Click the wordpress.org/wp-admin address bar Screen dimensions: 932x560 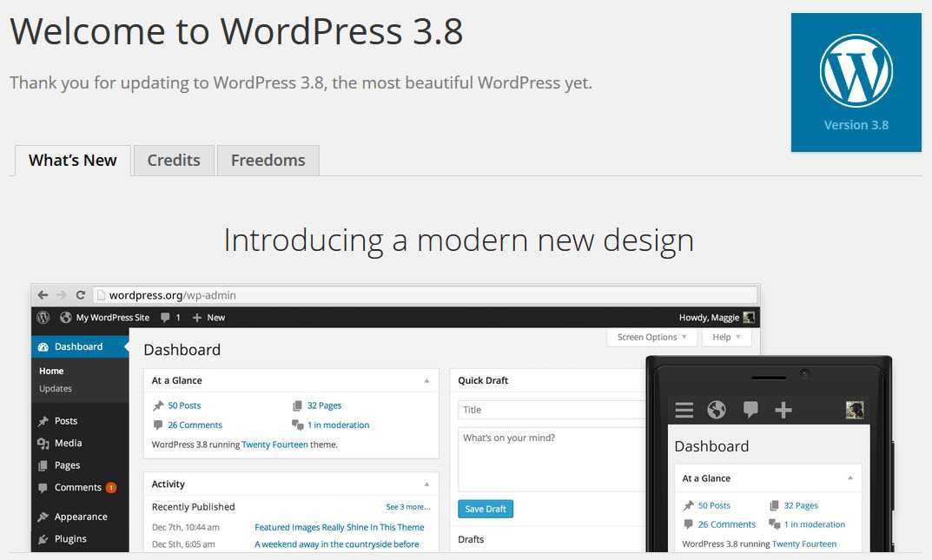pos(425,294)
